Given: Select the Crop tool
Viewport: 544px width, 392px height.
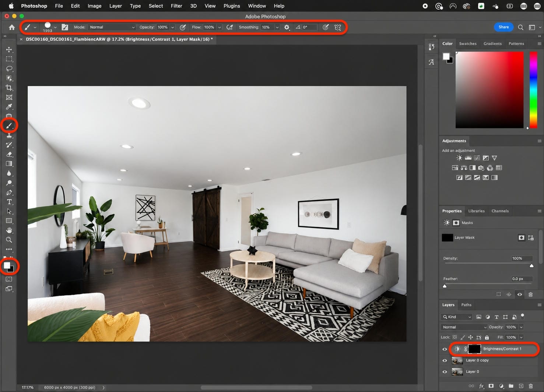Looking at the screenshot, I should 9,88.
